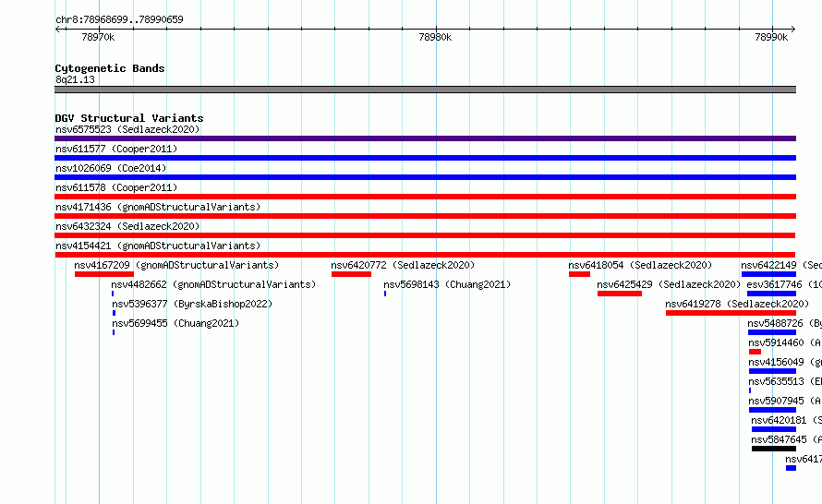Click the nsv6575523 (Sedlazeck2020) label
This screenshot has height=504, width=822.
click(x=127, y=129)
